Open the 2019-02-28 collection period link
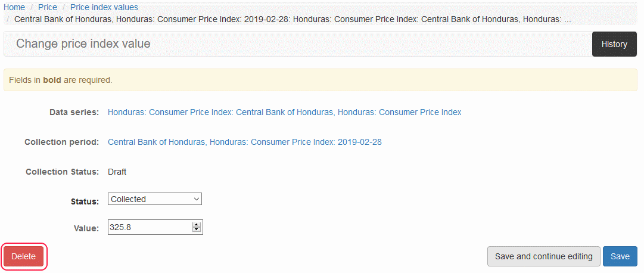The image size is (644, 273). pos(244,142)
